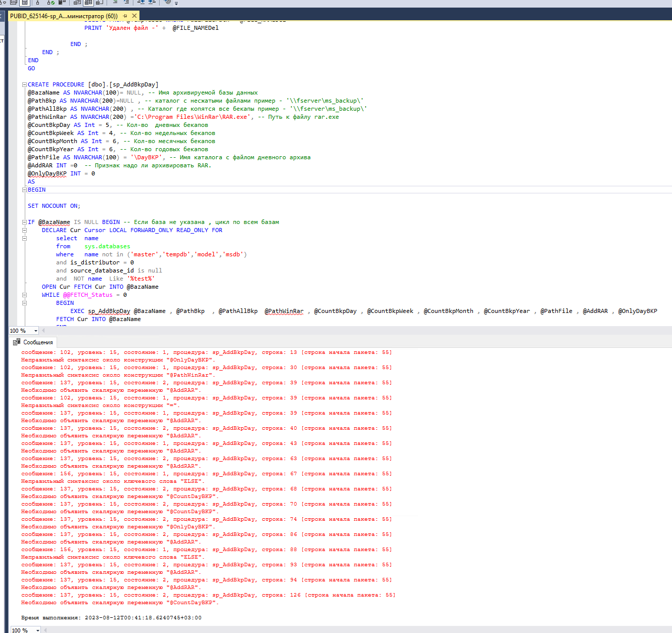Image resolution: width=672 pixels, height=633 pixels.
Task: Click the error message with строка: 88
Action: 206,550
